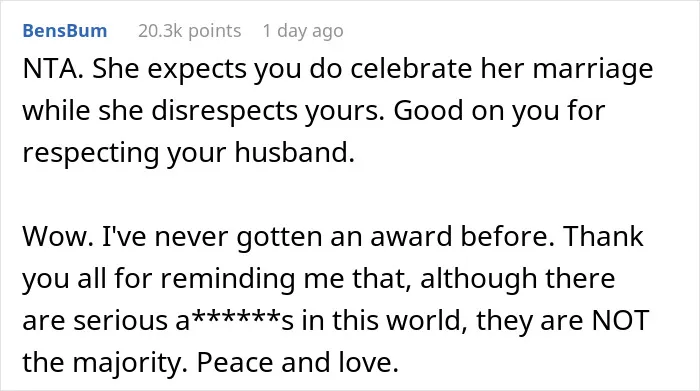700x391 pixels.
Task: Click the word Thank ending the fourth line
Action: [x=603, y=236]
